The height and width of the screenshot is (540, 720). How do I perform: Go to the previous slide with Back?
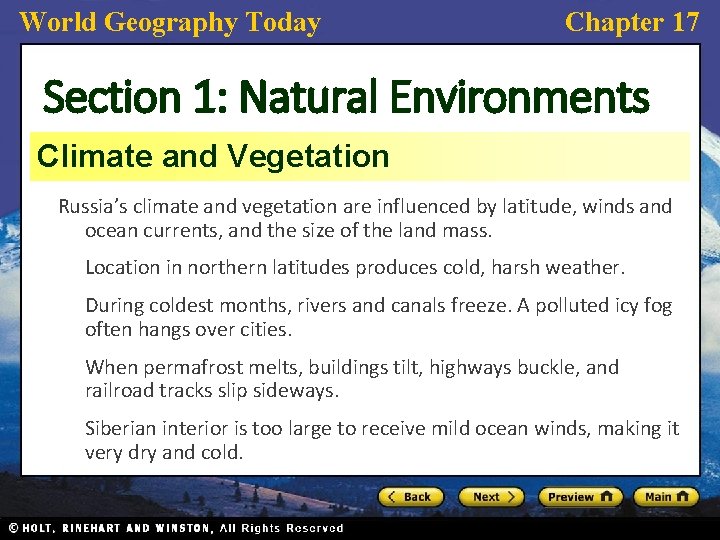411,497
